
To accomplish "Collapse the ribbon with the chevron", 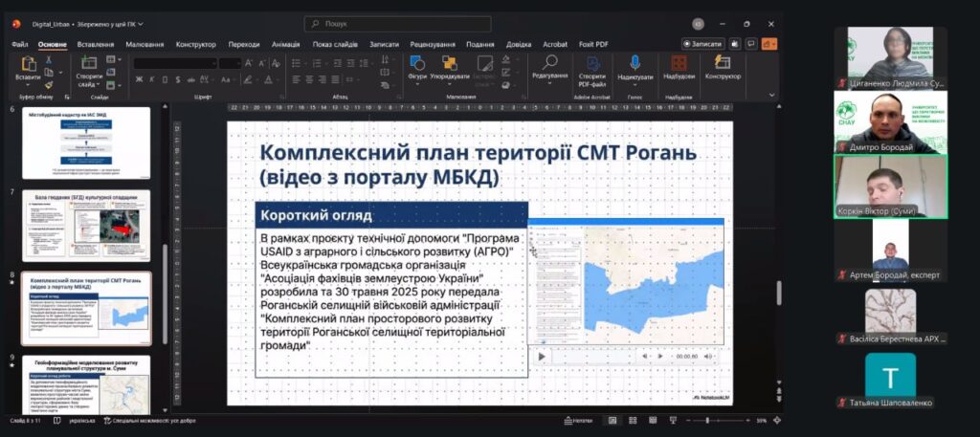I will pyautogui.click(x=773, y=97).
